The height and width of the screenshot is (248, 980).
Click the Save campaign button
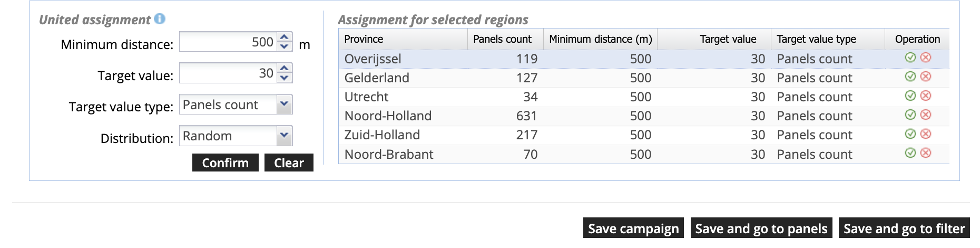coord(633,228)
